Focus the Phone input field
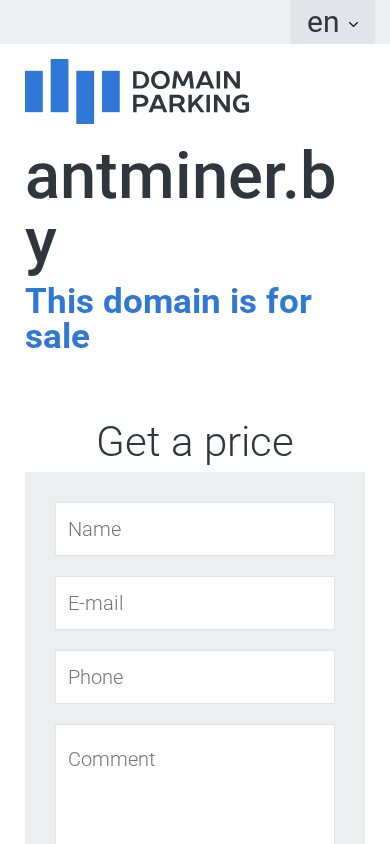The width and height of the screenshot is (390, 844). [195, 677]
